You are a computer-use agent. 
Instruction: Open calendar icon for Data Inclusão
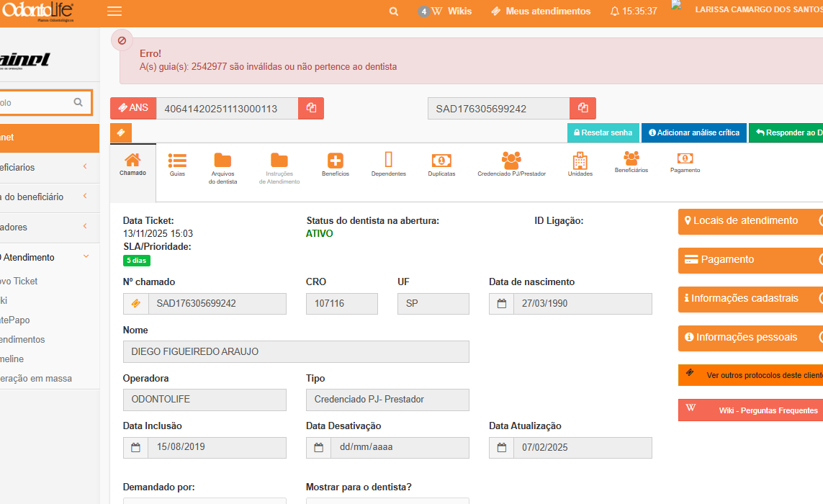[135, 447]
